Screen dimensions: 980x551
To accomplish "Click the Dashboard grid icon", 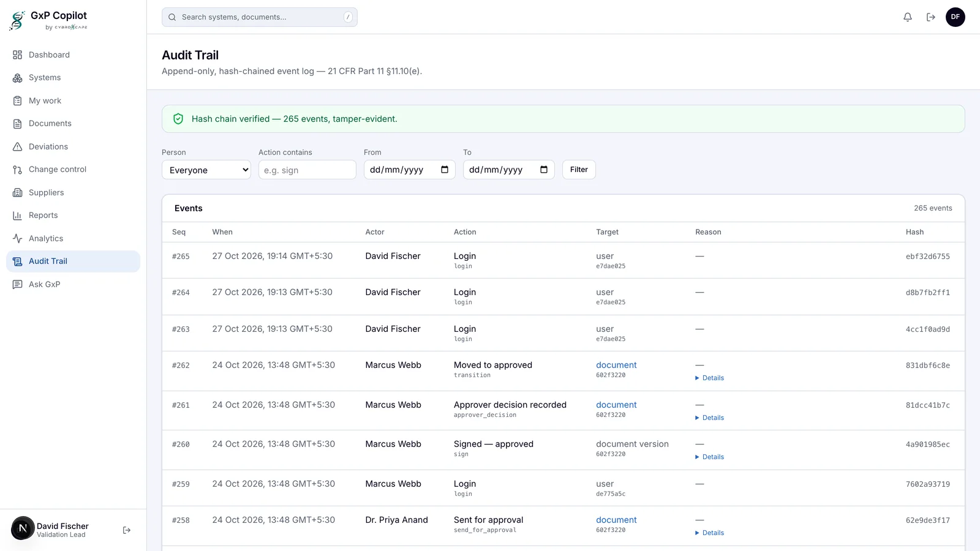I will coord(17,55).
